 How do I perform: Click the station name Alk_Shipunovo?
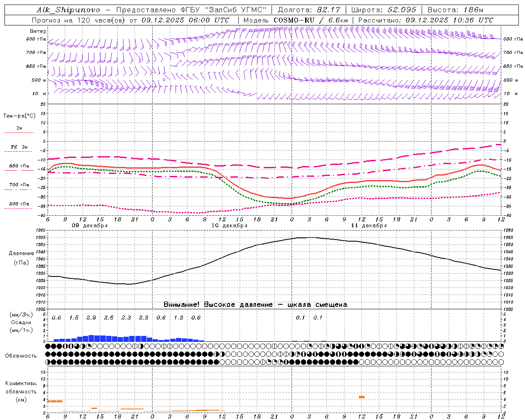pyautogui.click(x=68, y=10)
